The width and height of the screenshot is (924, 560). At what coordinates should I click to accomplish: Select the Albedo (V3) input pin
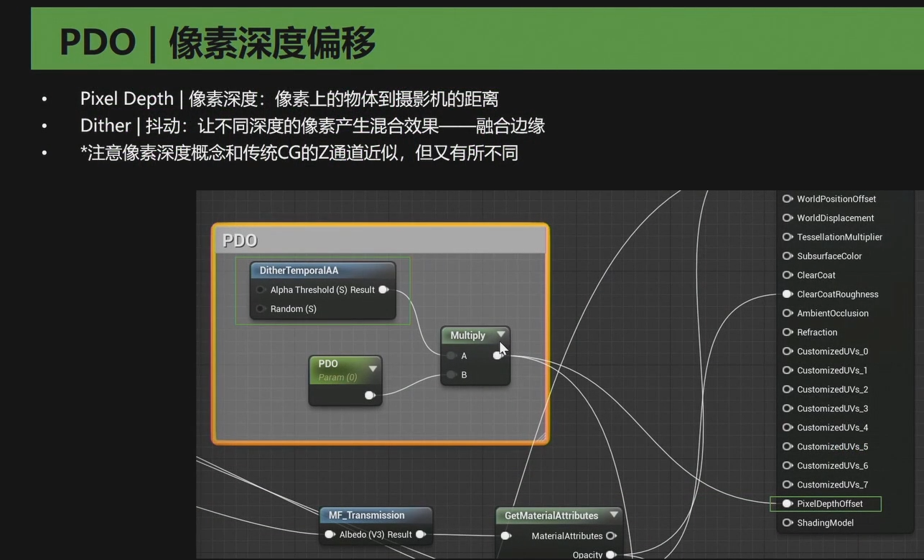tap(330, 534)
